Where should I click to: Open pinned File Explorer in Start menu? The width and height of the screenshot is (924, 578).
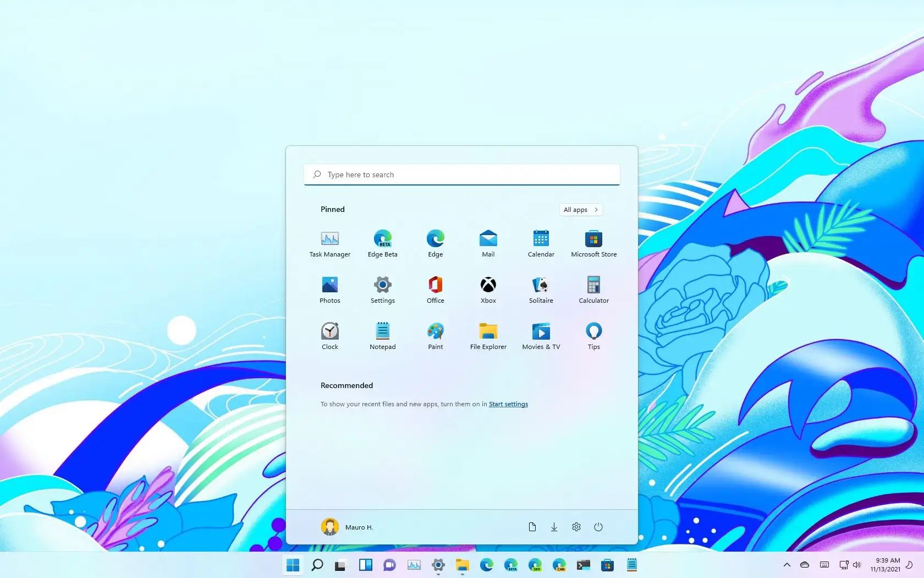[x=488, y=337]
